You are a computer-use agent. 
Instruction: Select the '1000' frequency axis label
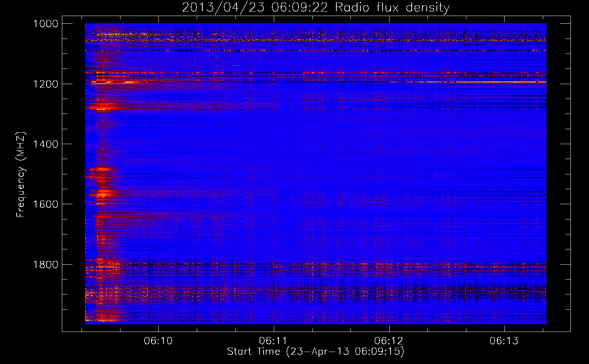[46, 24]
